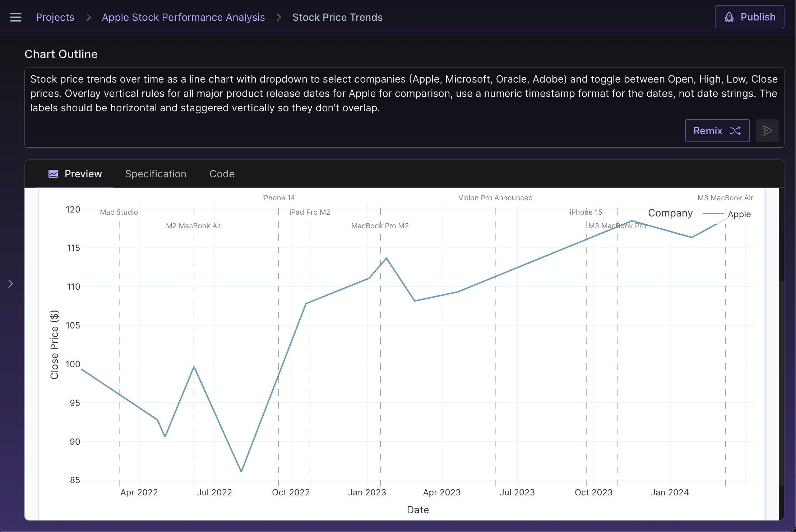Click the Apple legend label

(739, 214)
